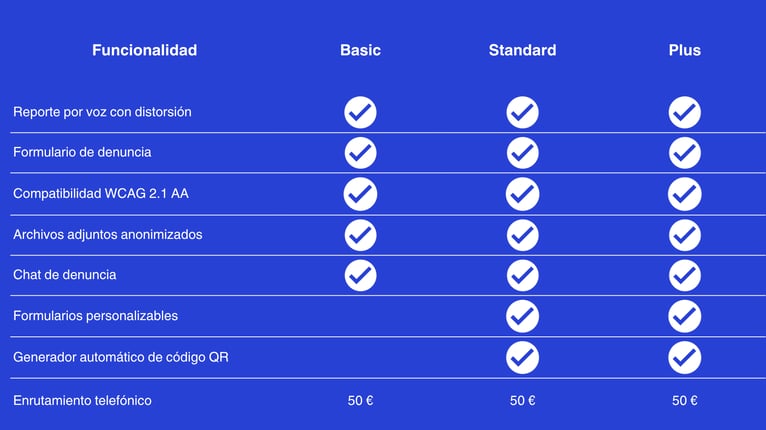Select the Plus column header

click(684, 50)
